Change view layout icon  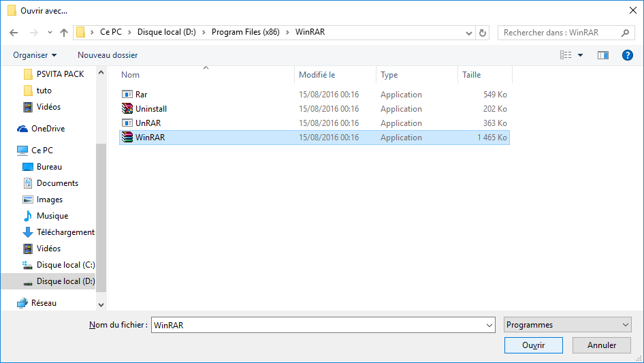tap(566, 55)
